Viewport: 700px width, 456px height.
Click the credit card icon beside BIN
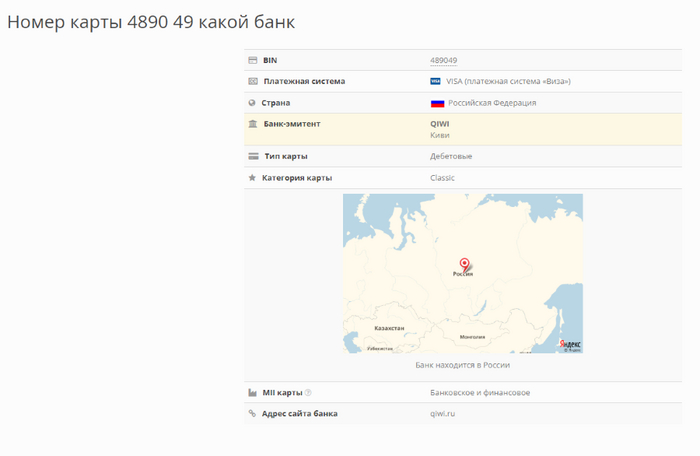point(253,60)
